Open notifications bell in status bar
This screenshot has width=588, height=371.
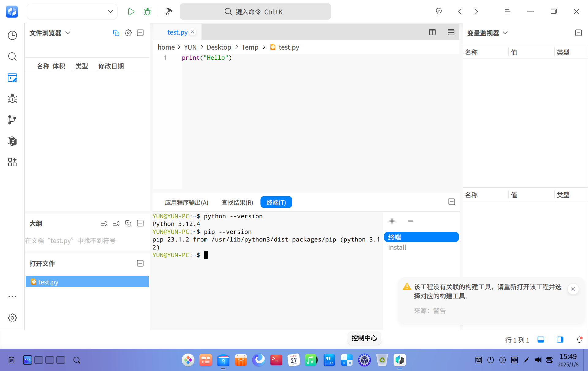point(579,339)
